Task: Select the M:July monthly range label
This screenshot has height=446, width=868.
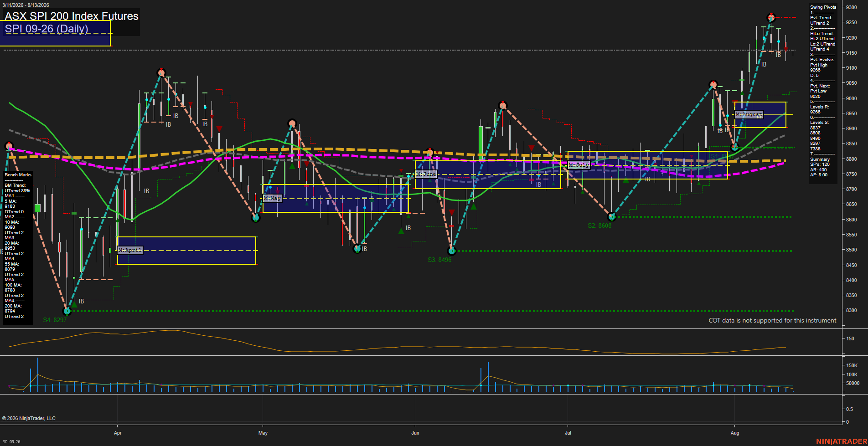Action: (579, 165)
